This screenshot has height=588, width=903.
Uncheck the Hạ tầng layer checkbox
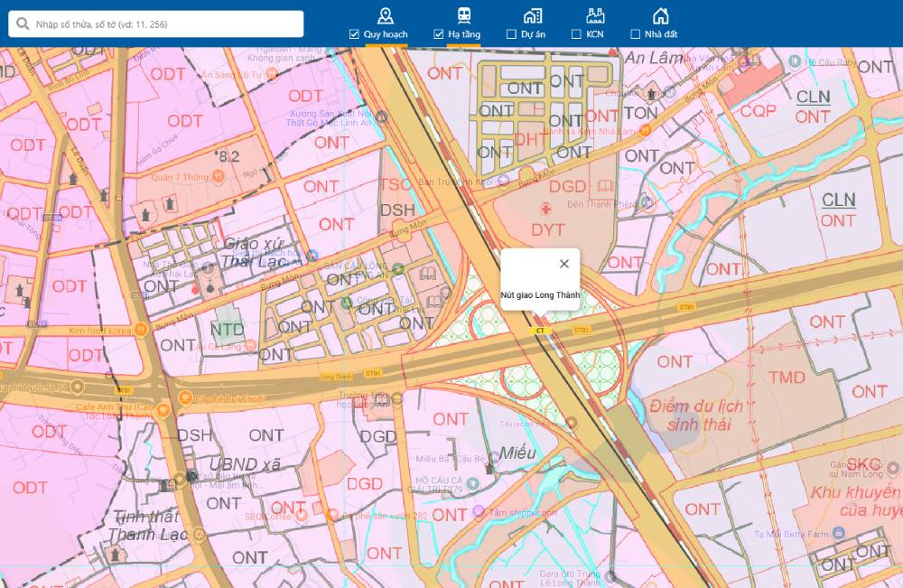coord(439,34)
